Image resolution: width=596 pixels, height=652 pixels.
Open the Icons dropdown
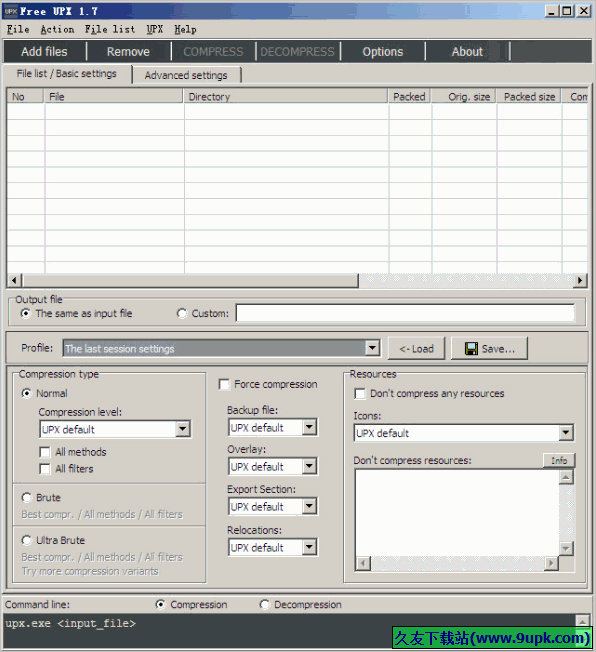pyautogui.click(x=565, y=433)
